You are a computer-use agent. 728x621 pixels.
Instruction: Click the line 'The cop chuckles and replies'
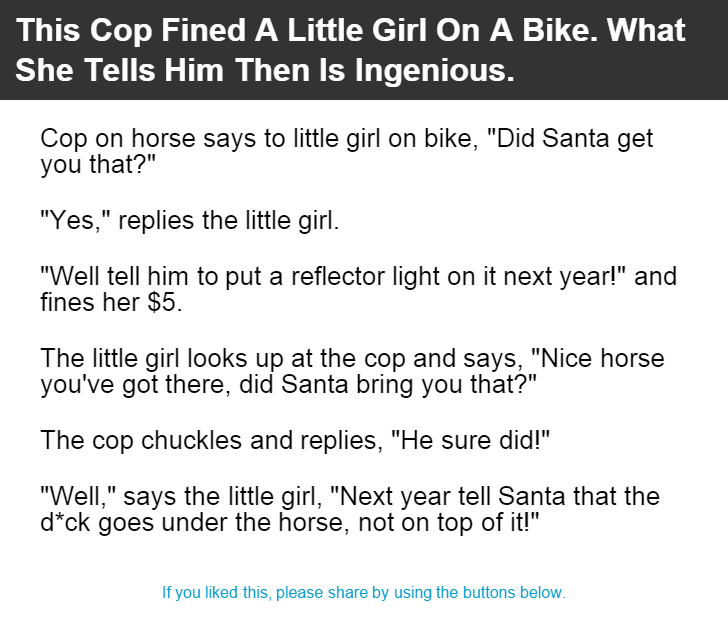pos(295,440)
